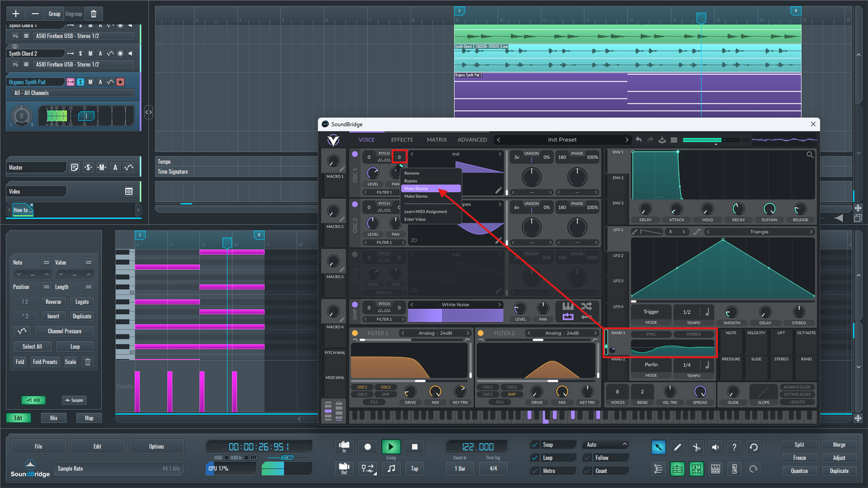
Task: Open ASIO Fireface output of Synth Chord 2
Action: (x=84, y=65)
